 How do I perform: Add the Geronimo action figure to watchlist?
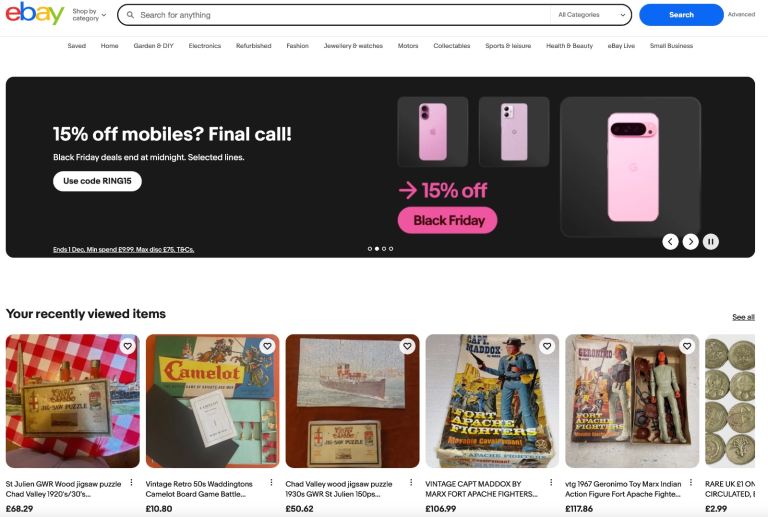click(x=687, y=346)
